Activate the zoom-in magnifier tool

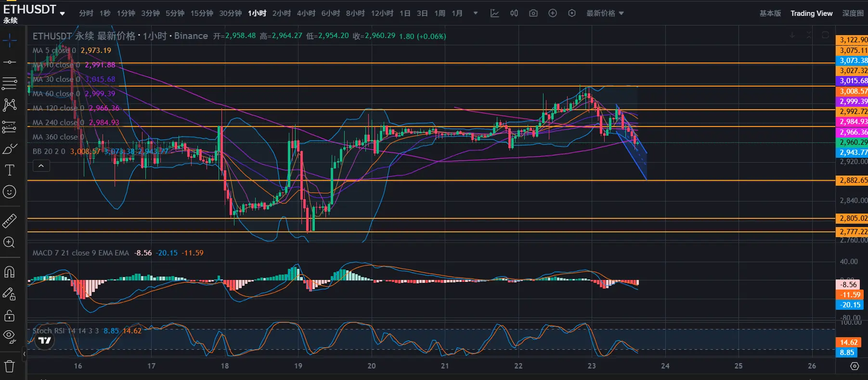(x=10, y=242)
